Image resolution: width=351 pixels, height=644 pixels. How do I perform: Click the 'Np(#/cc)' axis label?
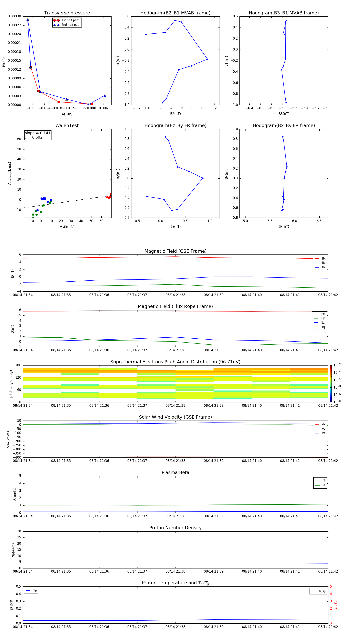(x=13, y=550)
